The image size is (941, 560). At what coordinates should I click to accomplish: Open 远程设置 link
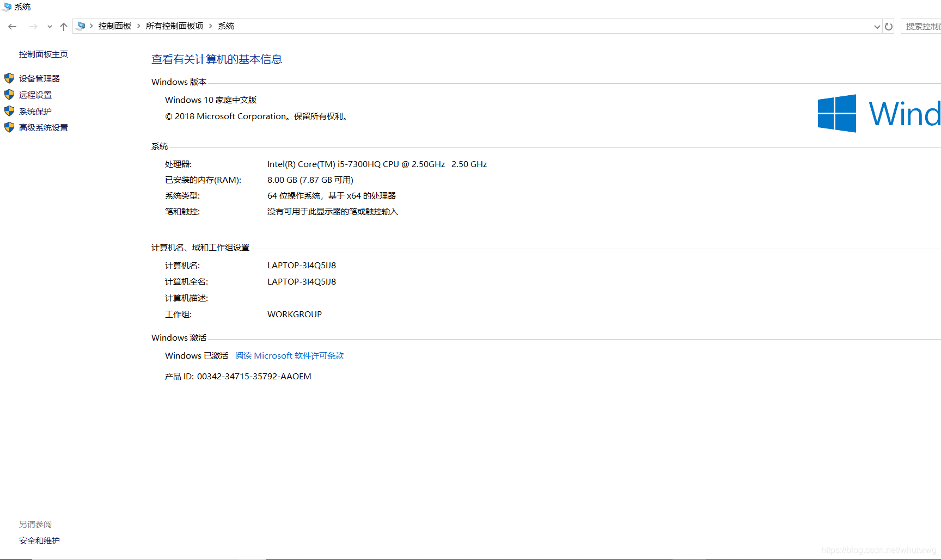coord(35,95)
